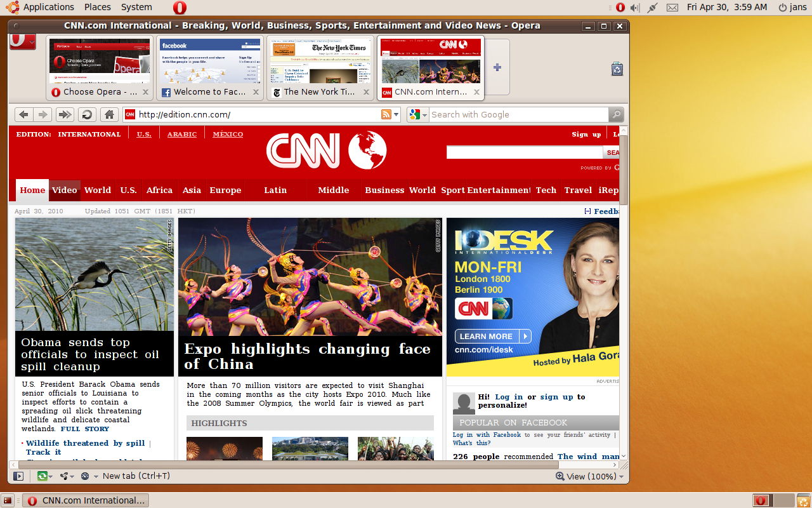The width and height of the screenshot is (812, 508).
Task: Toggle the panel sidebar button in status bar
Action: tap(18, 476)
